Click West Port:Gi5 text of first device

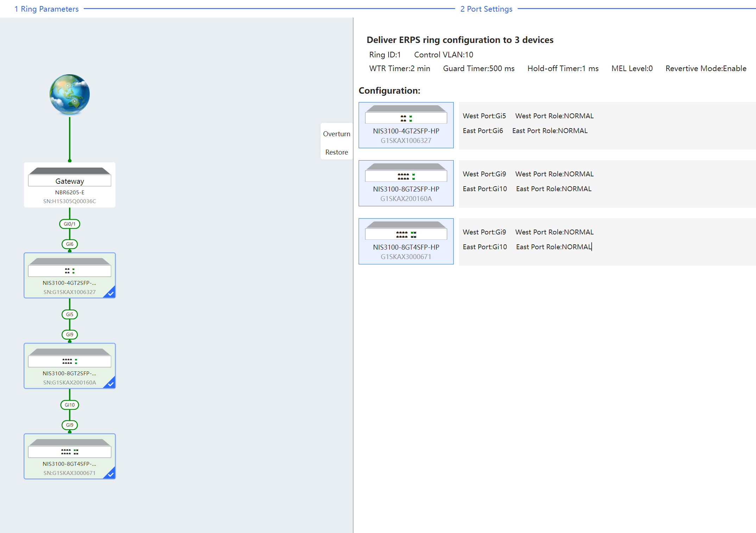484,116
